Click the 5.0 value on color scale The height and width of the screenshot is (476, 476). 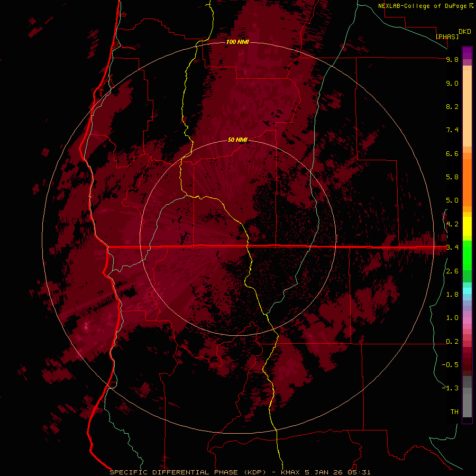click(452, 200)
